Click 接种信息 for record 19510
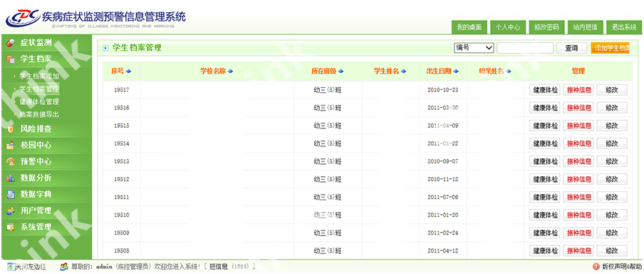 click(x=578, y=215)
